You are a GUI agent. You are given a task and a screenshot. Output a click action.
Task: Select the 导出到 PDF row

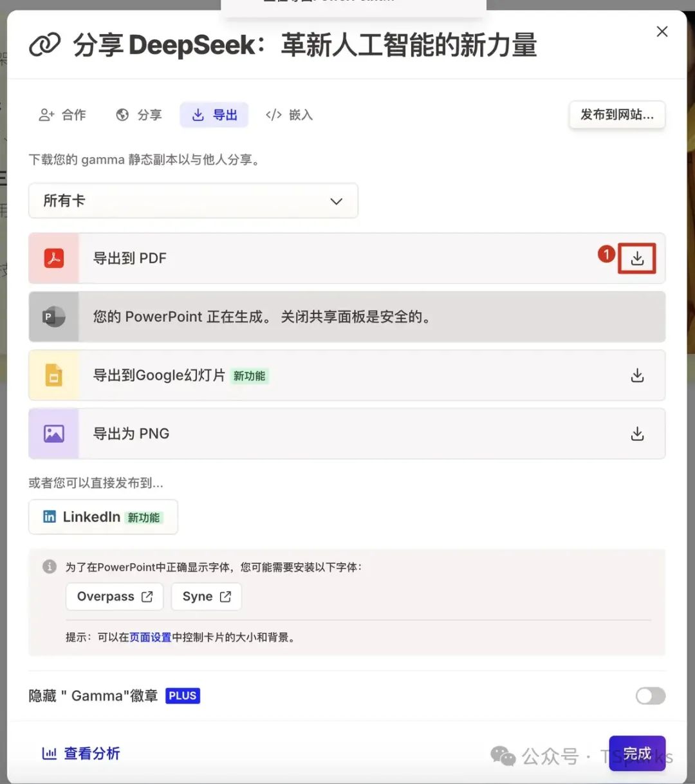point(347,258)
